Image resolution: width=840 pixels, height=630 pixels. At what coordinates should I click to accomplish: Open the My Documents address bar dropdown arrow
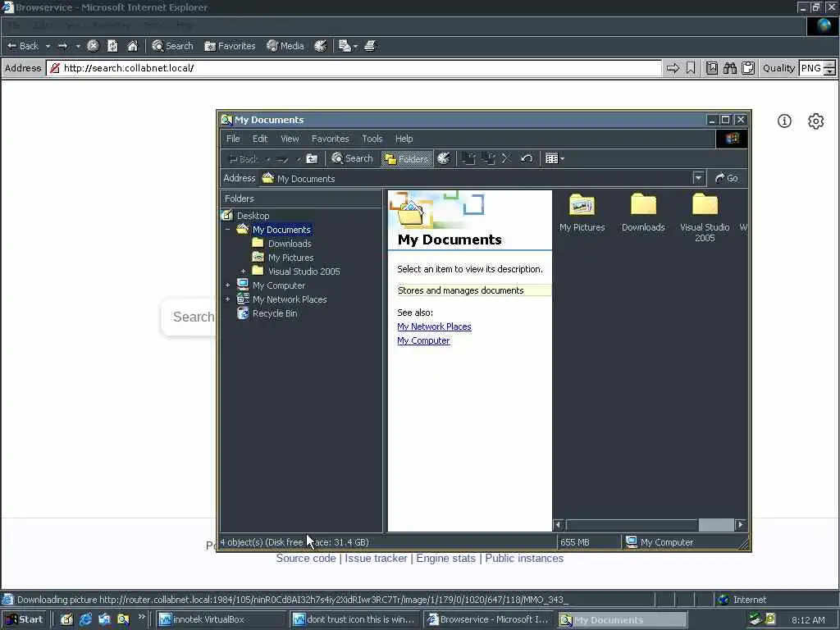[x=697, y=178]
